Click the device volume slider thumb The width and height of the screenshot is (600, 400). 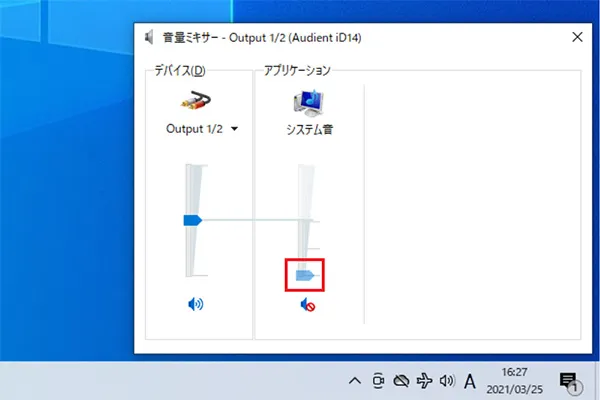point(192,219)
